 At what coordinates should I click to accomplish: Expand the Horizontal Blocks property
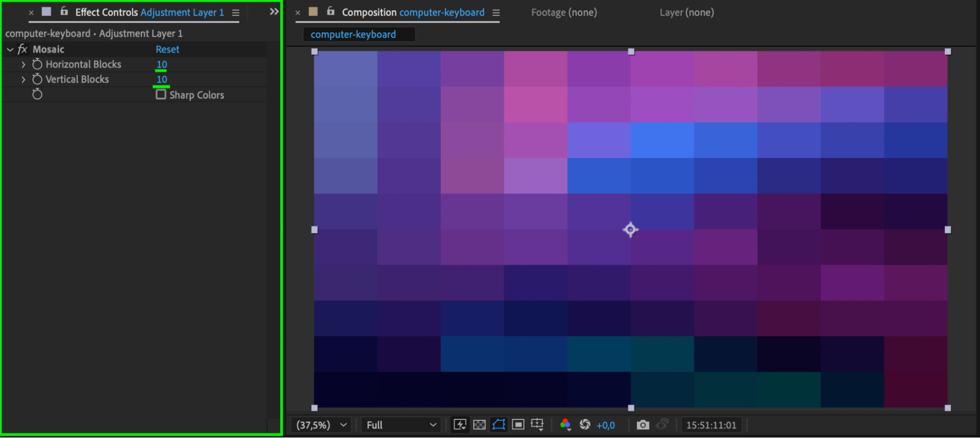(23, 64)
